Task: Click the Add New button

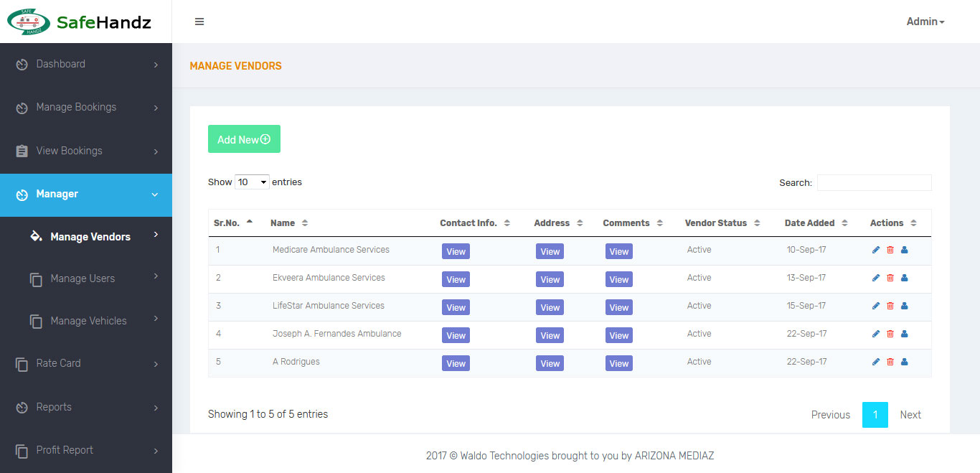Action: [244, 139]
